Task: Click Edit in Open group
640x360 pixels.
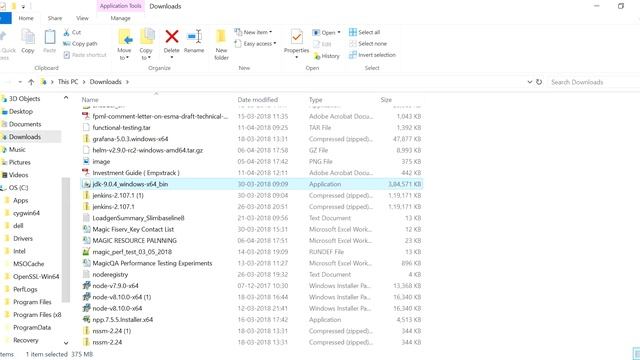Action: (322, 44)
